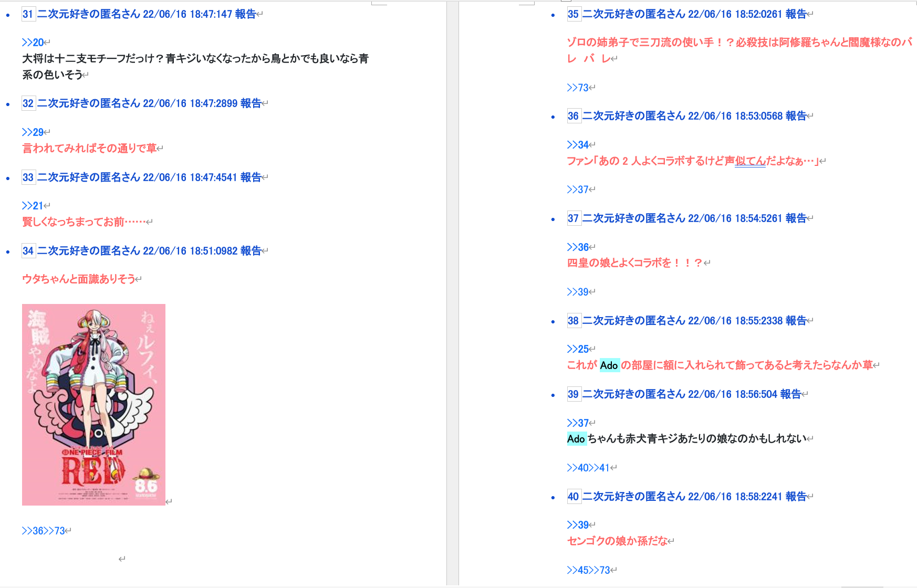The width and height of the screenshot is (917, 588).
Task: Click highlighted Ado in post 39
Action: 577,439
